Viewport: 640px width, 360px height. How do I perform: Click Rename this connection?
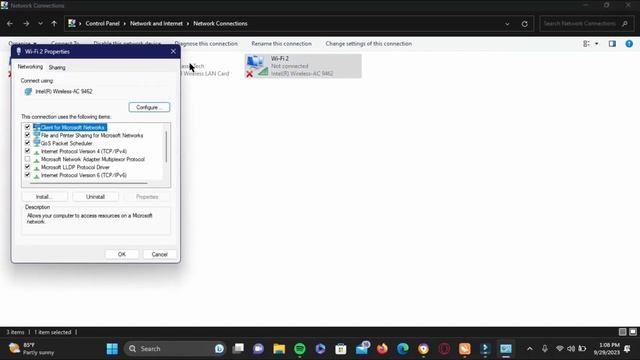pyautogui.click(x=281, y=43)
